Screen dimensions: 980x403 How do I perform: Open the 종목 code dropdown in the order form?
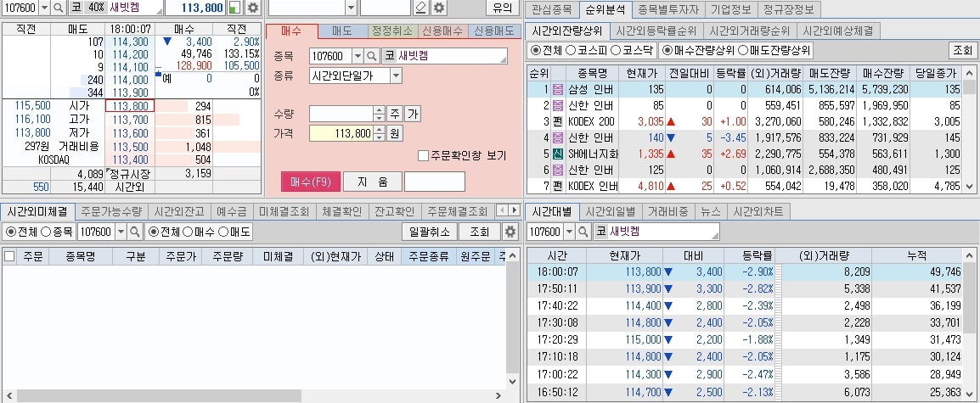pyautogui.click(x=358, y=56)
